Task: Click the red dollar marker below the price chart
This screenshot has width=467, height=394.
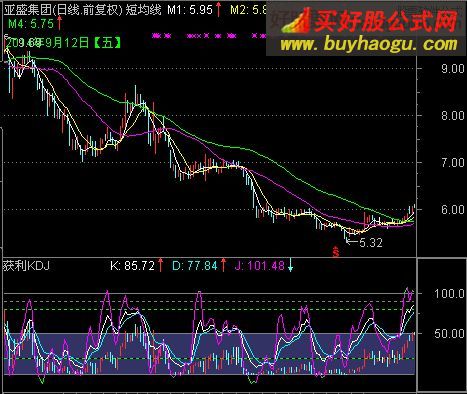Action: click(x=336, y=252)
